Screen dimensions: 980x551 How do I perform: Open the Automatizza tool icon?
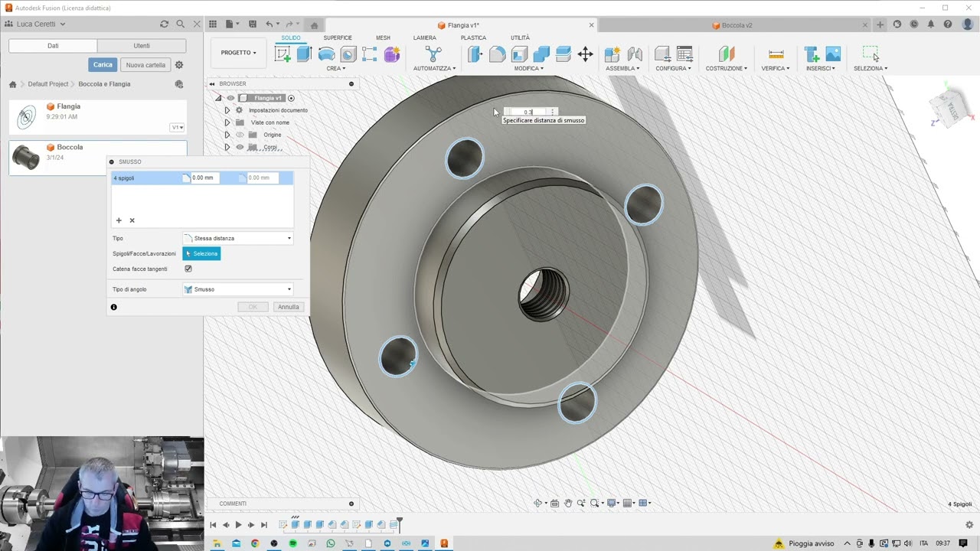433,54
